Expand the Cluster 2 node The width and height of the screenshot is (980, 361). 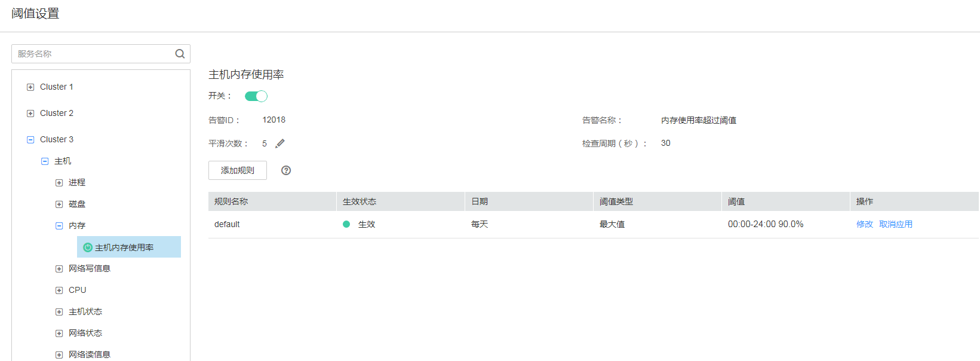pyautogui.click(x=30, y=114)
